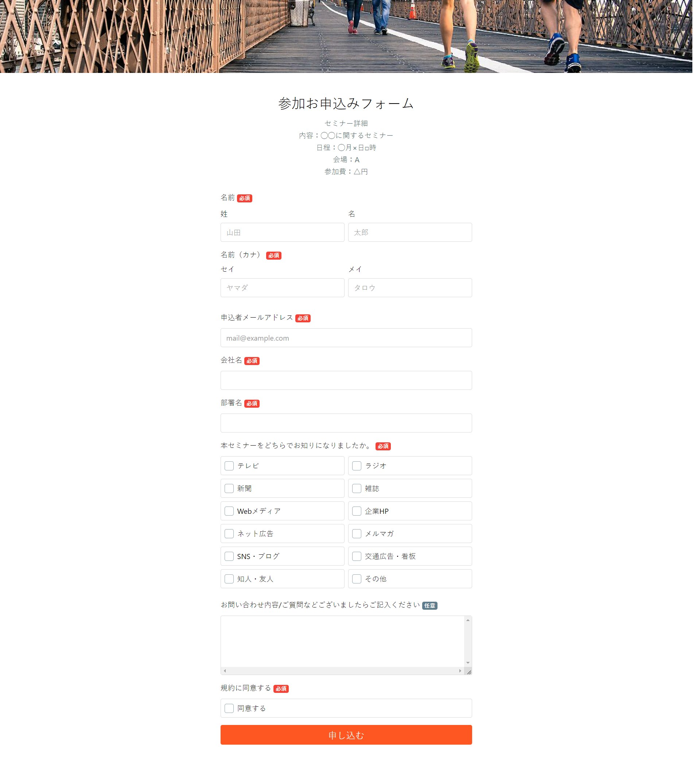
Task: Enable the ネット広告 checkbox
Action: [x=229, y=534]
